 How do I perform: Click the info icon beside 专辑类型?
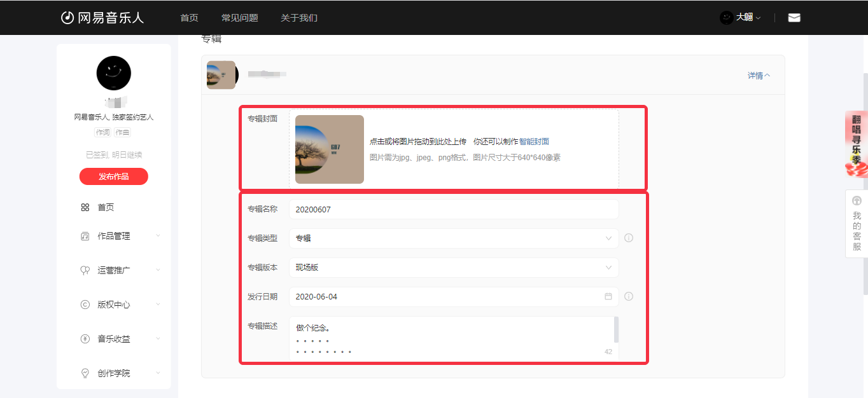click(628, 238)
